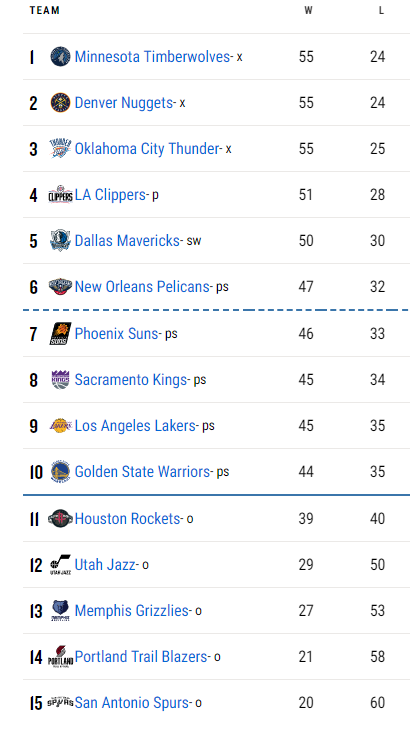Click the TEAM column header

(x=45, y=10)
